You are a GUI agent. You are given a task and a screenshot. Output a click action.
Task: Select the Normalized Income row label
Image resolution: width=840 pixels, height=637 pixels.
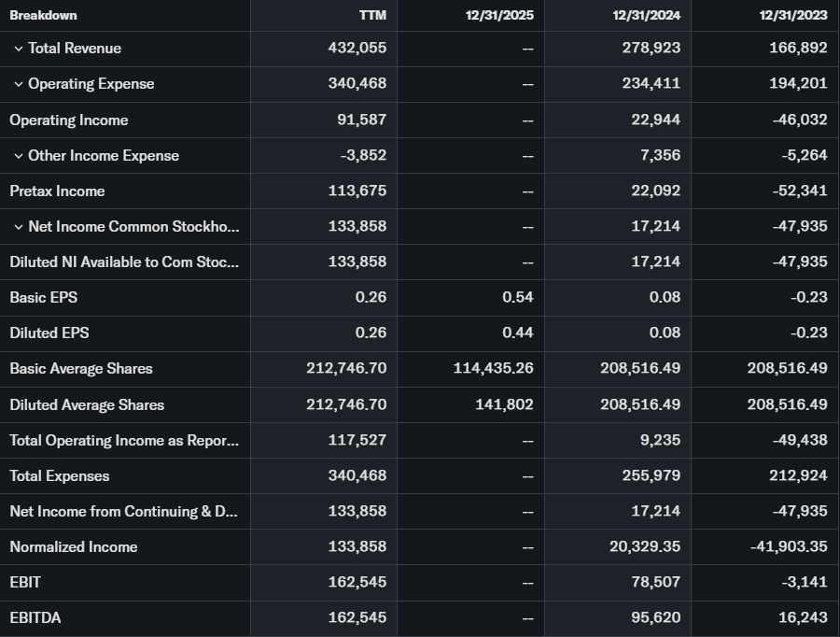[74, 546]
